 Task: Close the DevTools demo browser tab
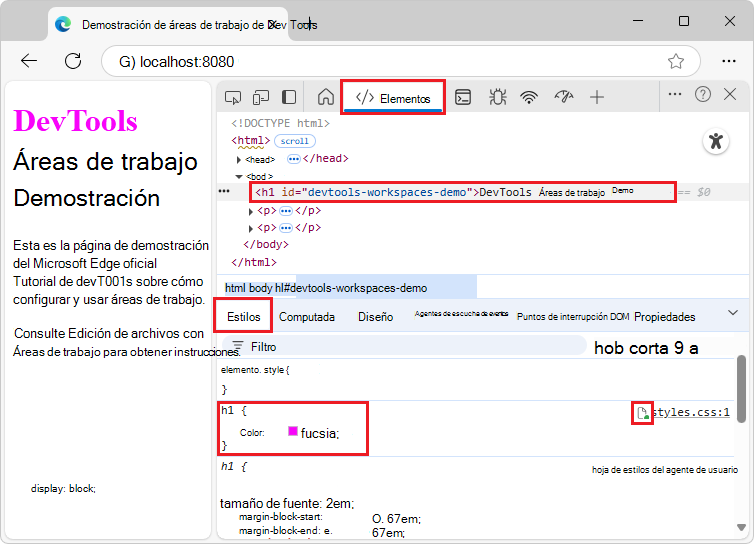click(272, 24)
